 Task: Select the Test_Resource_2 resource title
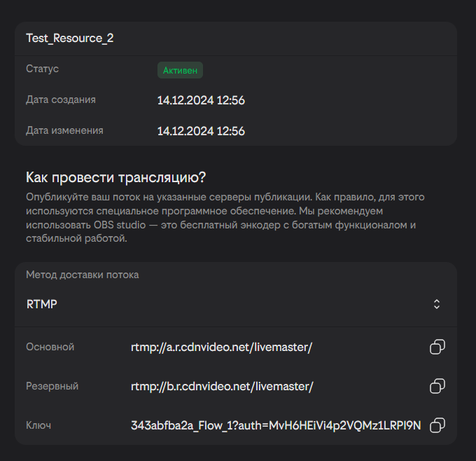[70, 39]
